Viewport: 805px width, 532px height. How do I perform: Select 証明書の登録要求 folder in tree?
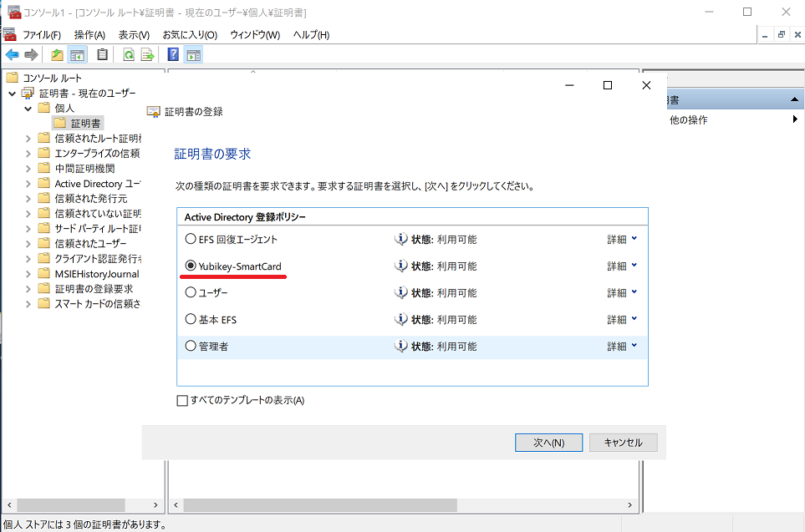click(x=93, y=288)
